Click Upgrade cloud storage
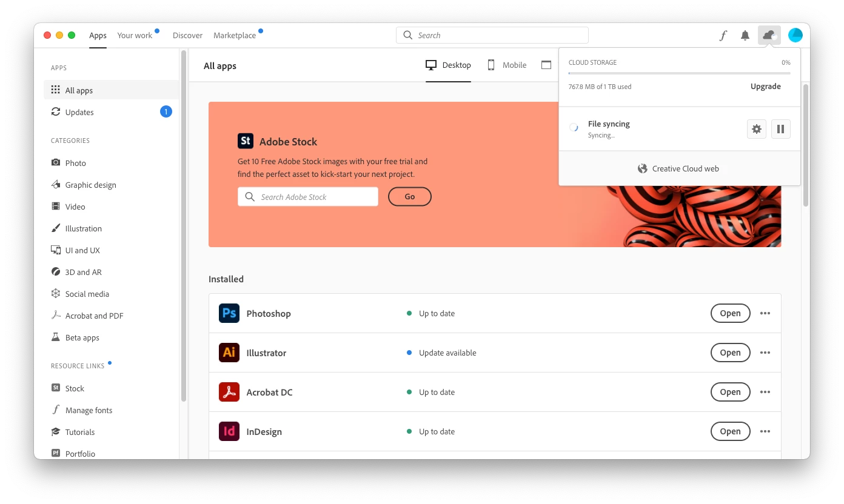 [766, 86]
